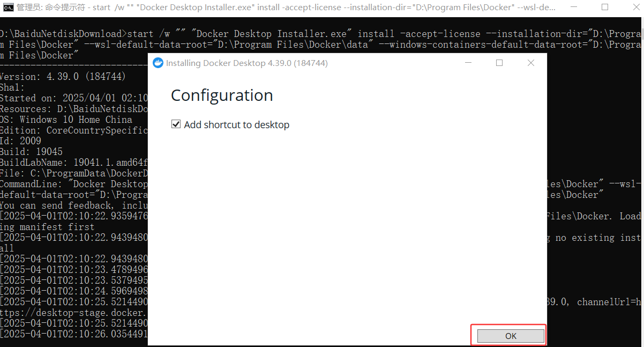Click the 'Started on: 2025/04/01' console line
The width and height of the screenshot is (644, 347).
[x=73, y=98]
